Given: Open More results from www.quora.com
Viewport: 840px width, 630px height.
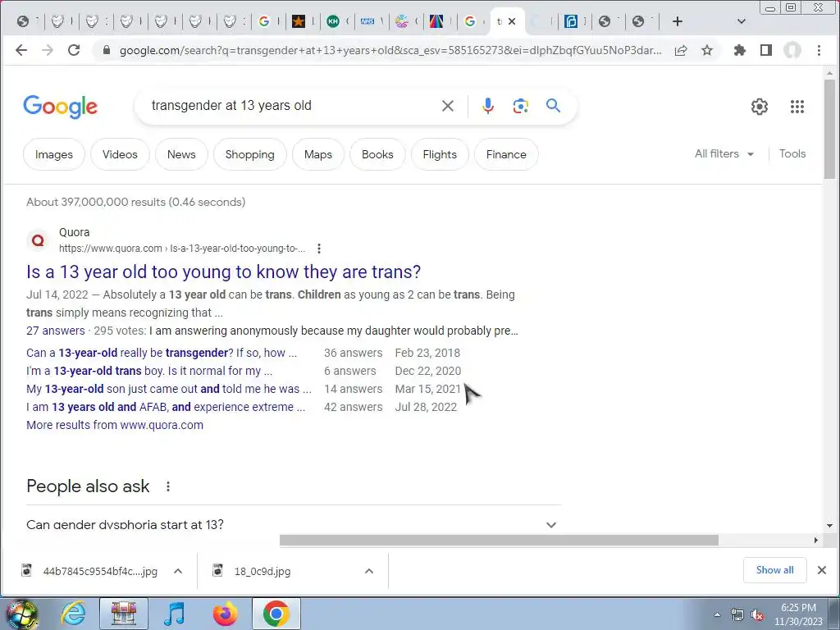Looking at the screenshot, I should point(115,425).
